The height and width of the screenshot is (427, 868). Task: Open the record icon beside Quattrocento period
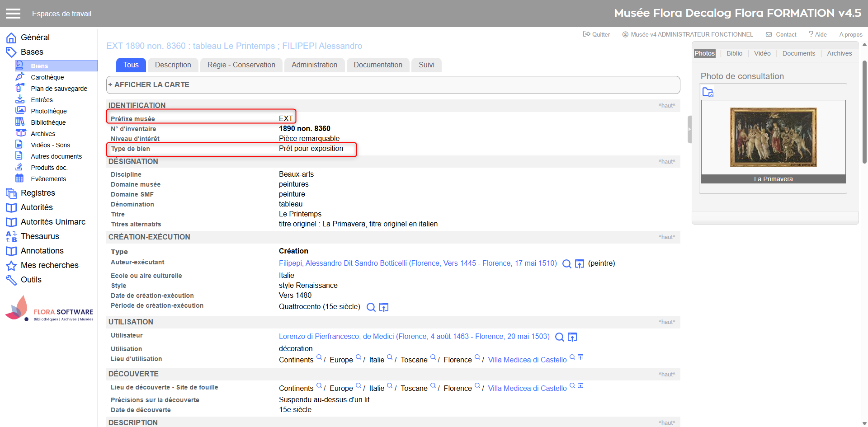point(384,307)
